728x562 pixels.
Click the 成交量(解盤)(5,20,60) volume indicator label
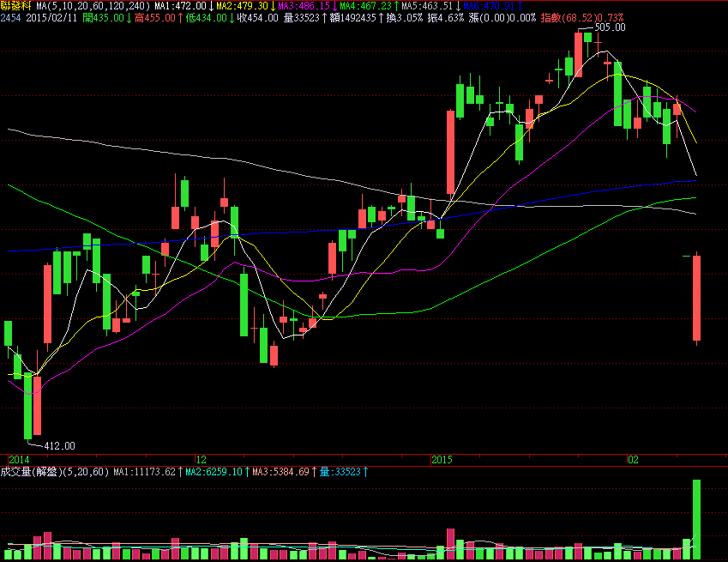pyautogui.click(x=54, y=472)
